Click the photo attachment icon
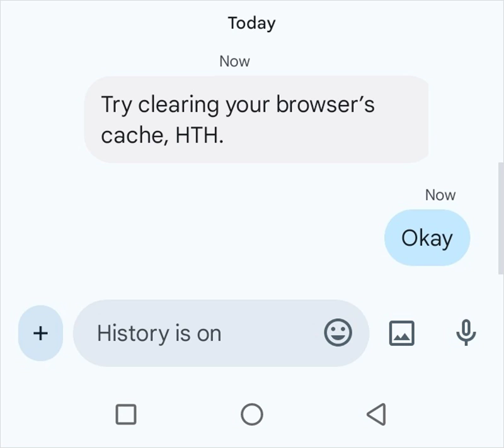The width and height of the screenshot is (504, 448). (x=402, y=333)
